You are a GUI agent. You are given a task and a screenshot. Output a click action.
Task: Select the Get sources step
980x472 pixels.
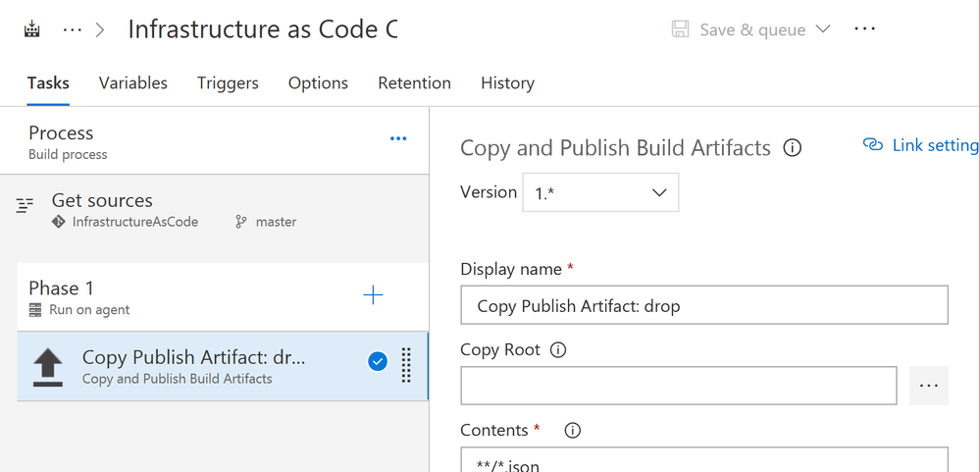(x=215, y=210)
